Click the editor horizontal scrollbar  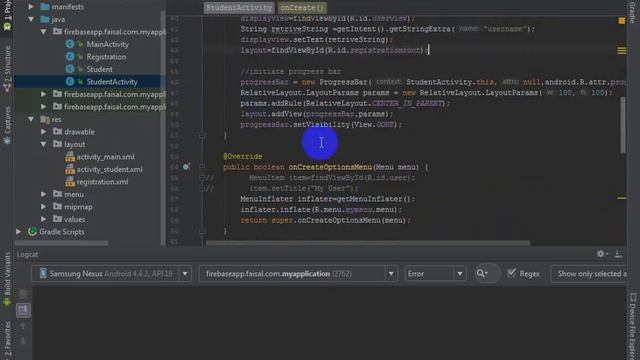click(x=368, y=243)
